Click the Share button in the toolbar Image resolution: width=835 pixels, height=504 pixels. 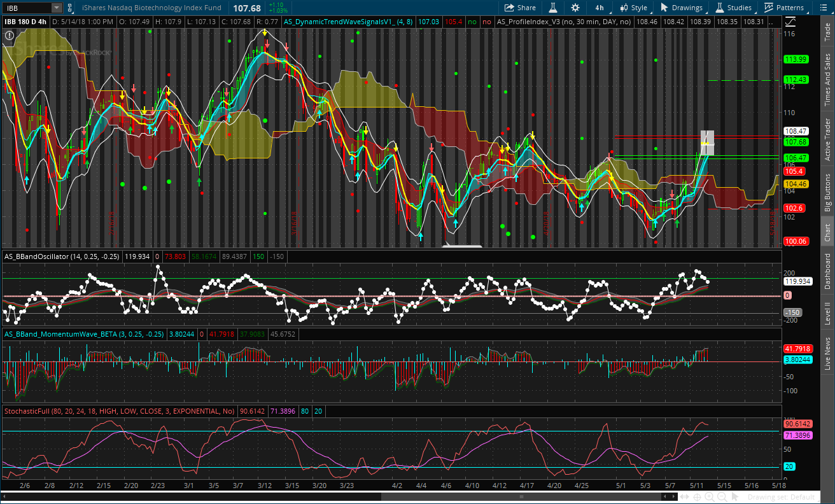click(520, 8)
